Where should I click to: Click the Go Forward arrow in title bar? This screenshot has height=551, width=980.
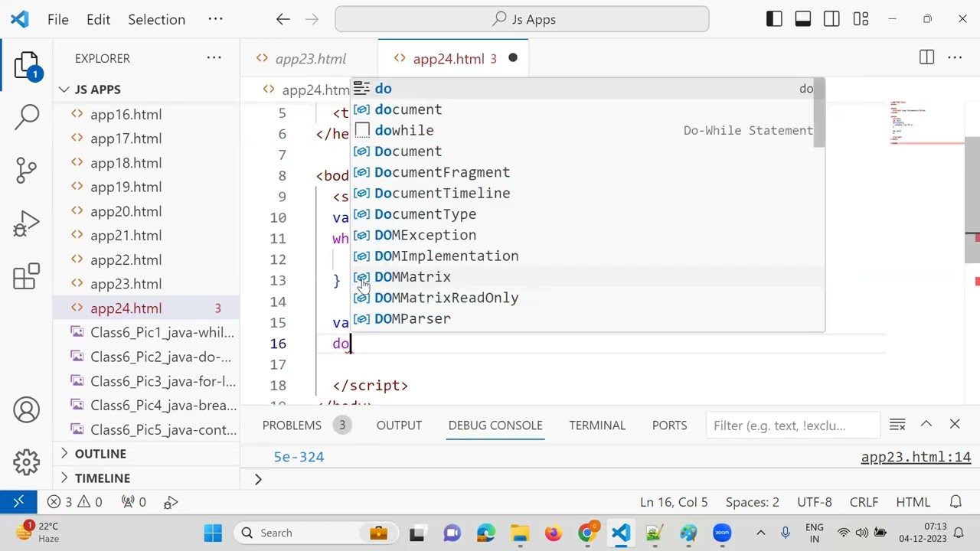(x=312, y=19)
